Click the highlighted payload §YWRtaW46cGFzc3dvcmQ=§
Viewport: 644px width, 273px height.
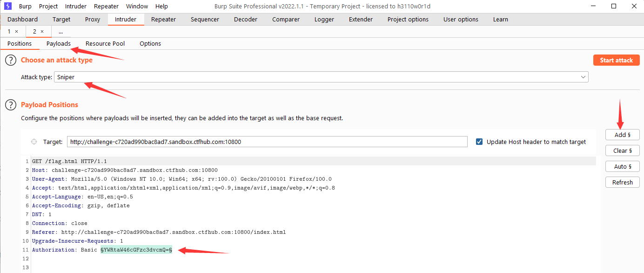coord(136,250)
